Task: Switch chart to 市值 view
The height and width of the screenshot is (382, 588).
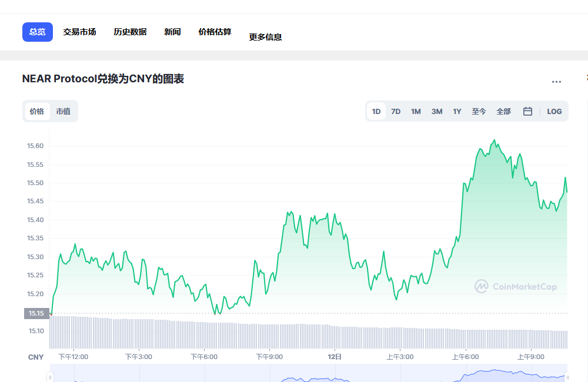Action: click(x=64, y=111)
